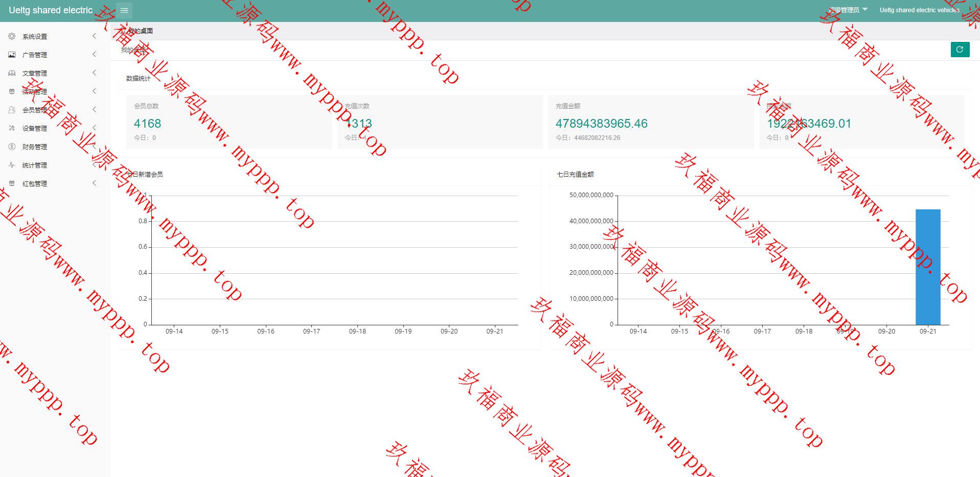Open the 广告管理 menu label
This screenshot has width=980, height=477.
[x=35, y=55]
